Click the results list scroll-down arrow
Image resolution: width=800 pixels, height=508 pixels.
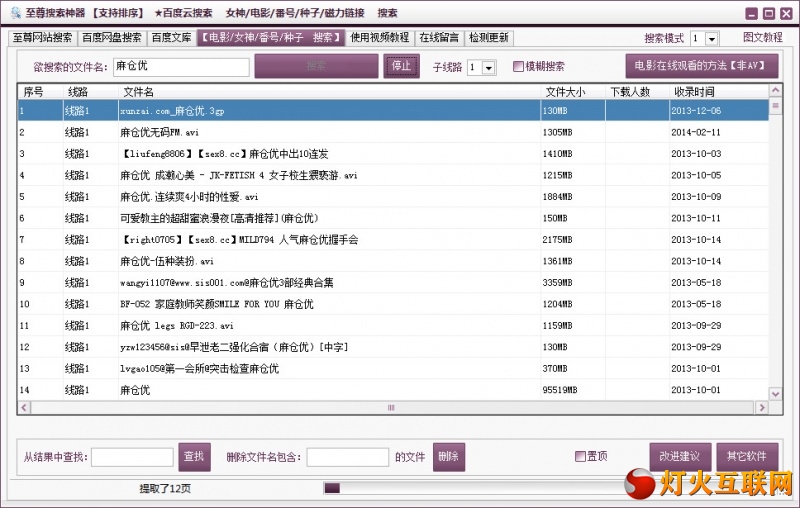click(x=776, y=394)
